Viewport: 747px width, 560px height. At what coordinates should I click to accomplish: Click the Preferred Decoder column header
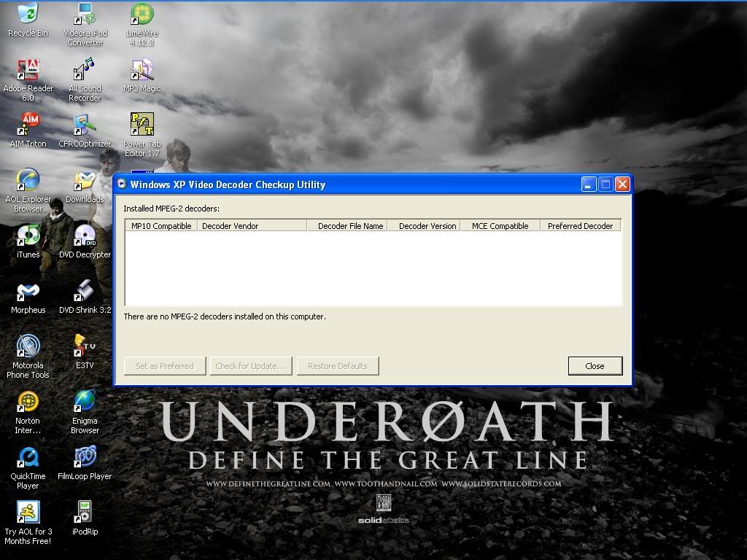(580, 226)
